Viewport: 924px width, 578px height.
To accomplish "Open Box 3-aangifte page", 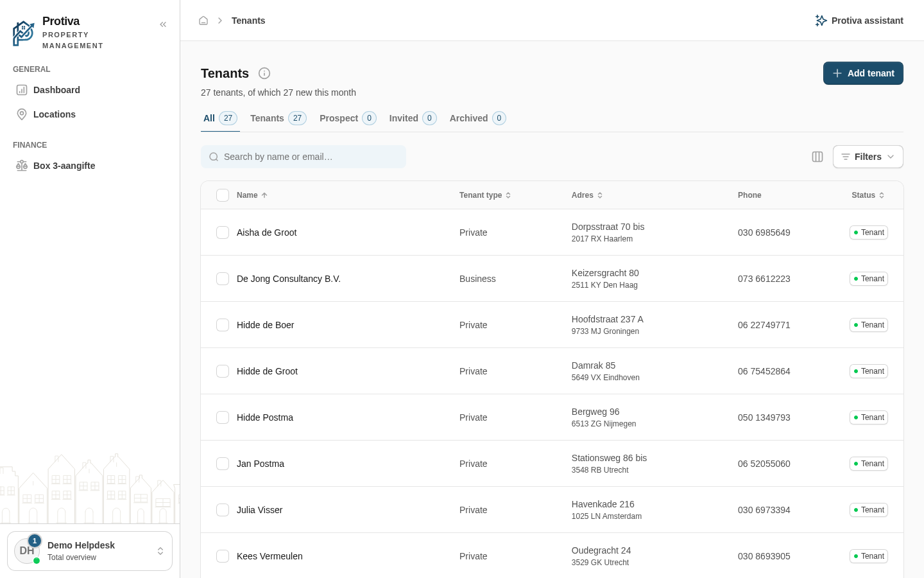I will 90,166.
